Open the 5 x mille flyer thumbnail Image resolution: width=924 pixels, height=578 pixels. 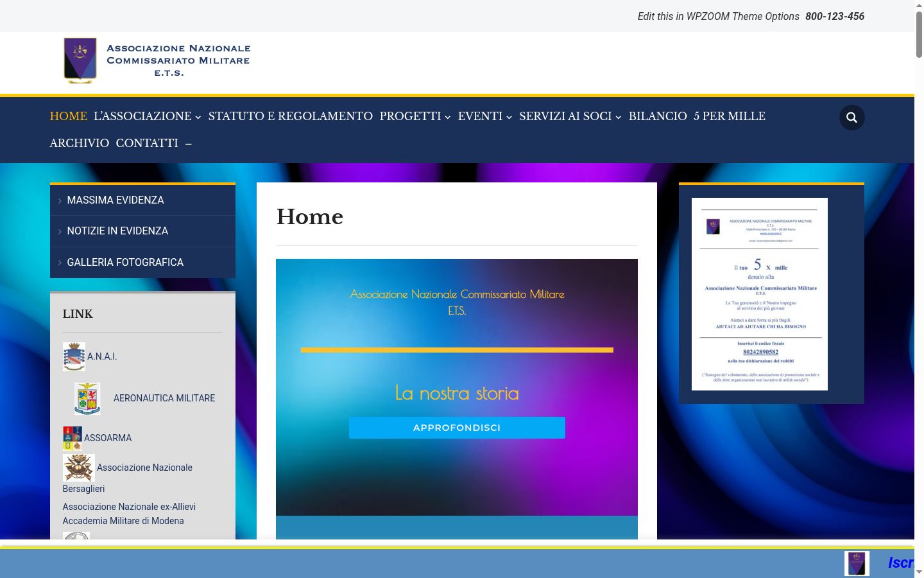pos(760,294)
